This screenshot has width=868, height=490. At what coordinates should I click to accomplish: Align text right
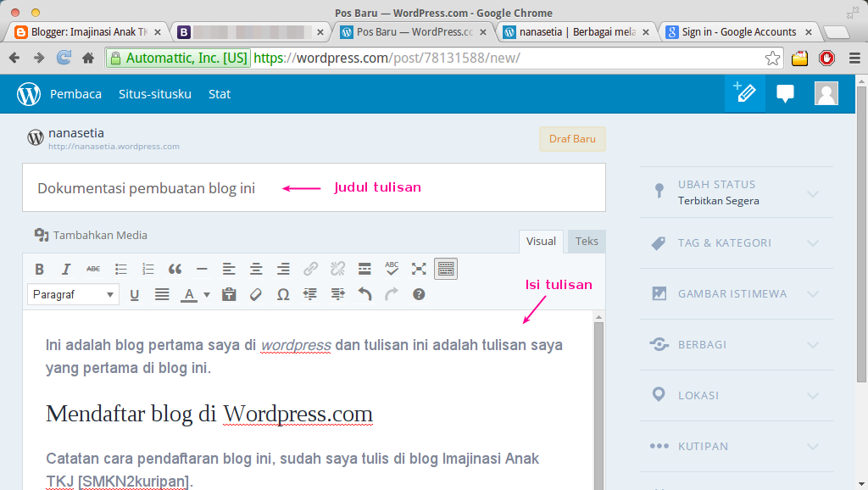click(x=283, y=269)
